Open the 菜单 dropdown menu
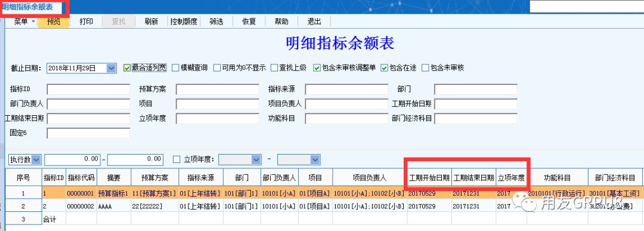The image size is (644, 231). coord(24,21)
